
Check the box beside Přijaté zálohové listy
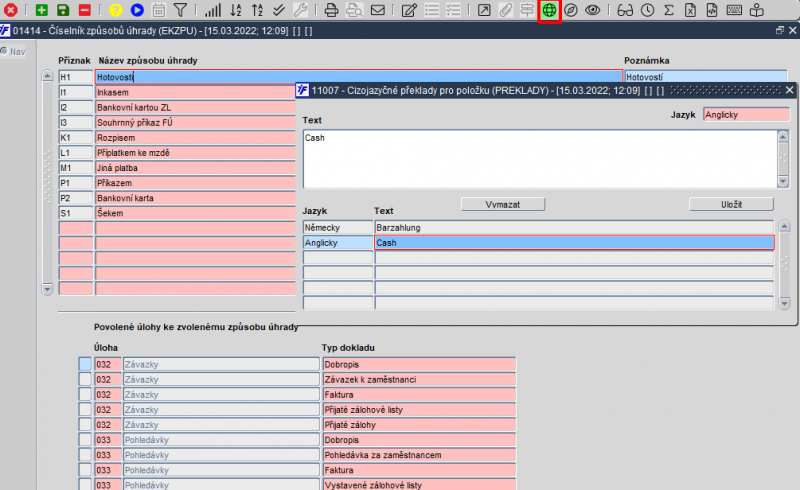[85, 409]
